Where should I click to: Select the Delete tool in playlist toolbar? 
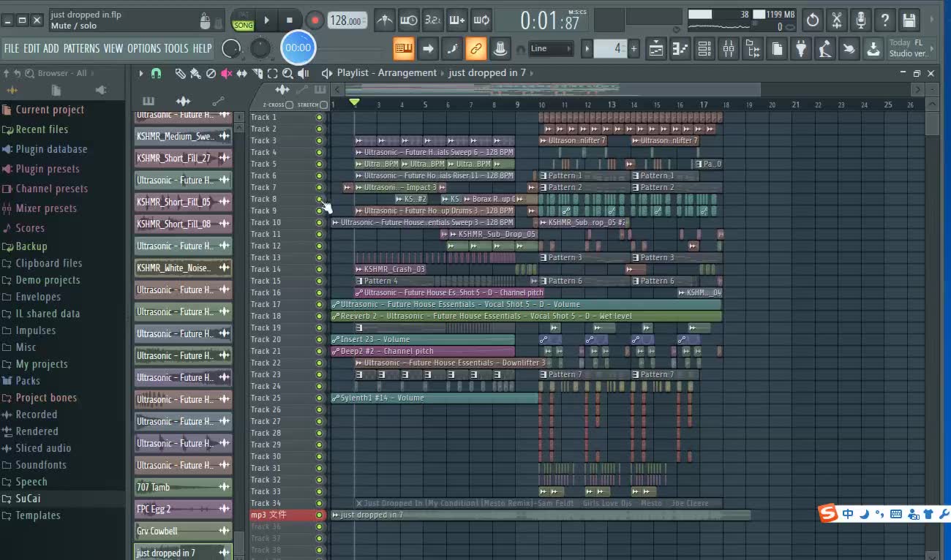211,73
